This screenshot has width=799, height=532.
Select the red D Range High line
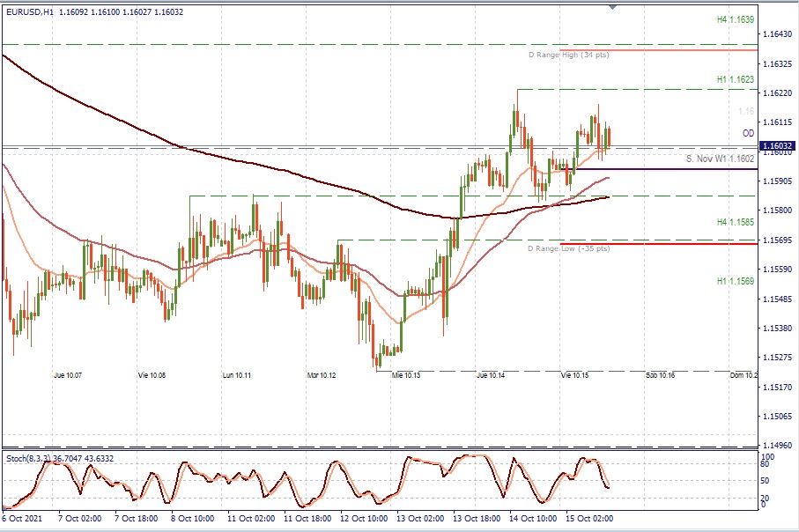point(658,50)
